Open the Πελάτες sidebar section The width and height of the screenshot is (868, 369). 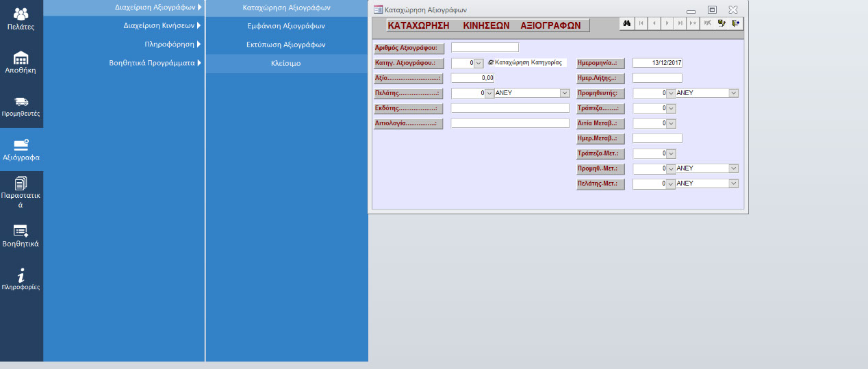point(21,19)
